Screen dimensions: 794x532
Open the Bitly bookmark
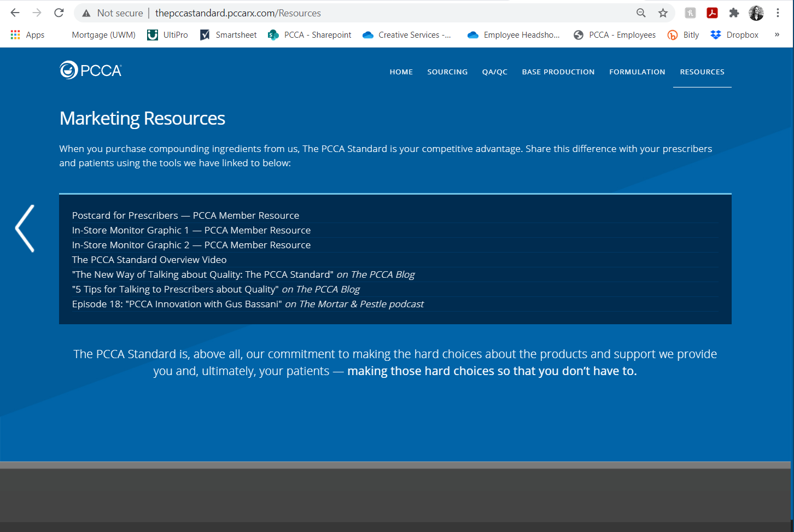(x=684, y=34)
